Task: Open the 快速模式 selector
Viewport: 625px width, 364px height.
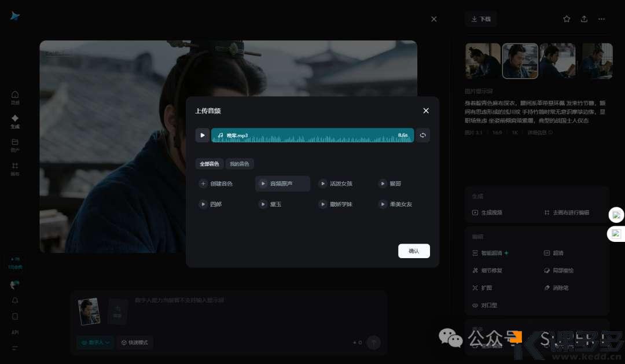Action: (x=134, y=343)
